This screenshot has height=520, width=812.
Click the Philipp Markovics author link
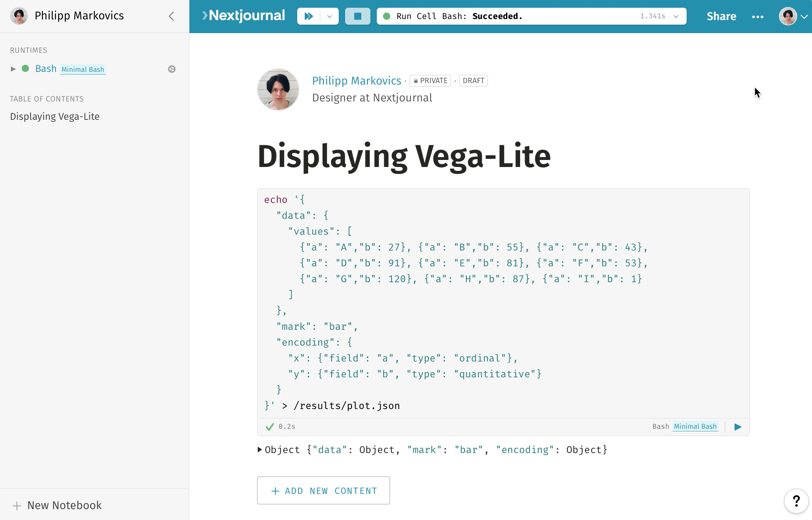[x=356, y=81]
